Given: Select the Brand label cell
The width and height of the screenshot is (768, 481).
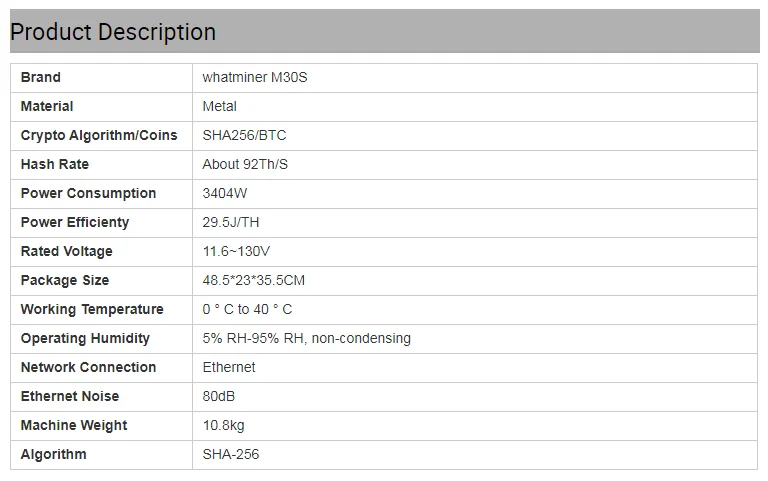Looking at the screenshot, I should click(x=101, y=78).
